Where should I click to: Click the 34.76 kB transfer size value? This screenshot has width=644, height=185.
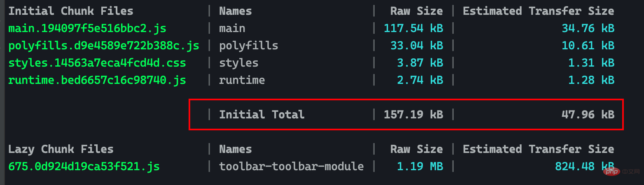[588, 28]
